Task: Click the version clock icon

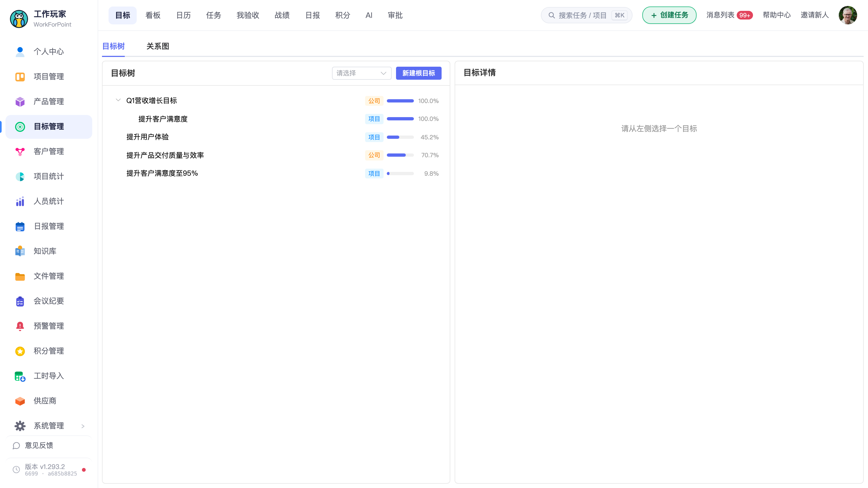Action: (16, 470)
